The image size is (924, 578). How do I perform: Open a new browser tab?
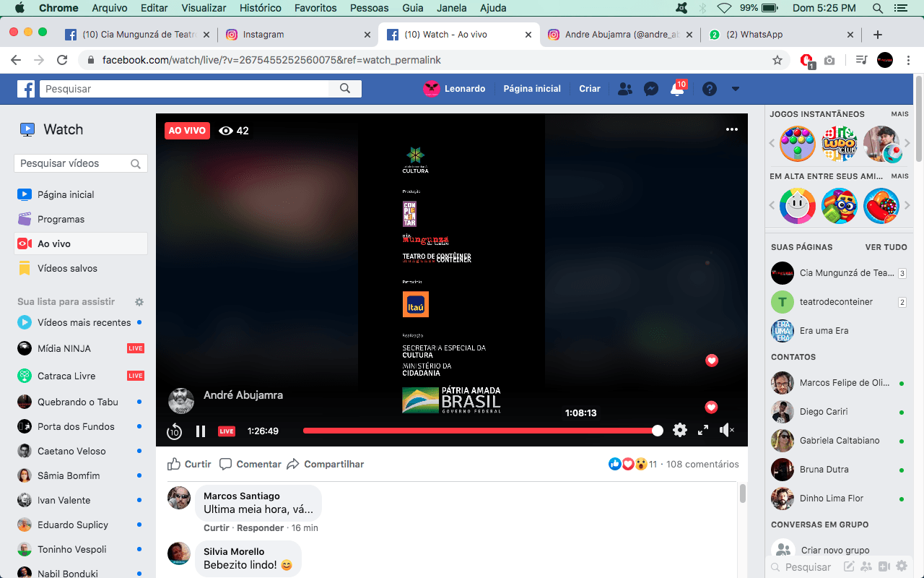coord(878,35)
